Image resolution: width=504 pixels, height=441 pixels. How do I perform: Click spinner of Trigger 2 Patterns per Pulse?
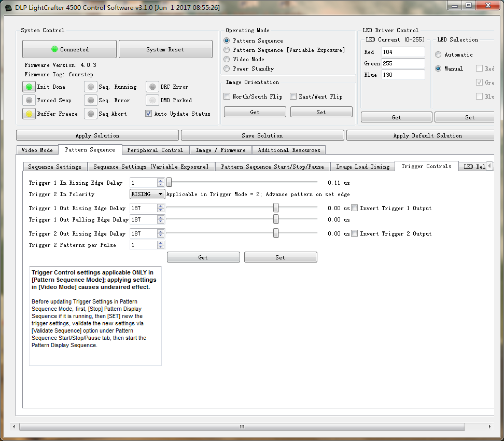point(161,245)
